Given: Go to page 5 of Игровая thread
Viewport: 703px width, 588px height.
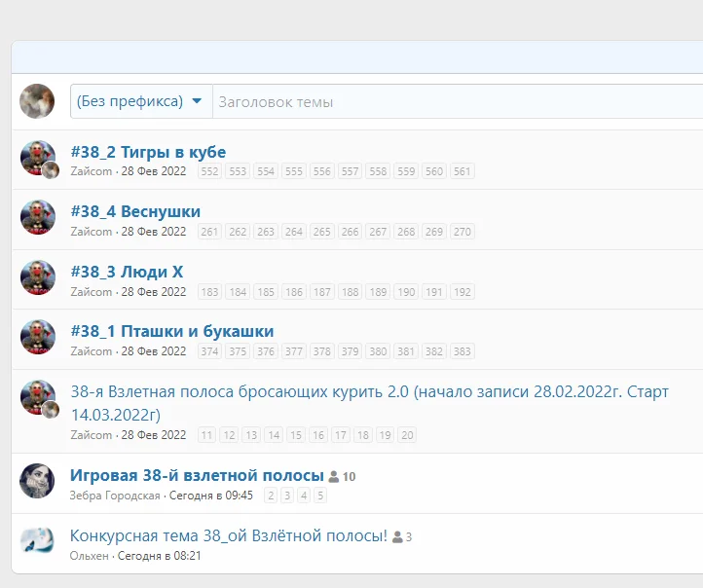Looking at the screenshot, I should coord(320,496).
